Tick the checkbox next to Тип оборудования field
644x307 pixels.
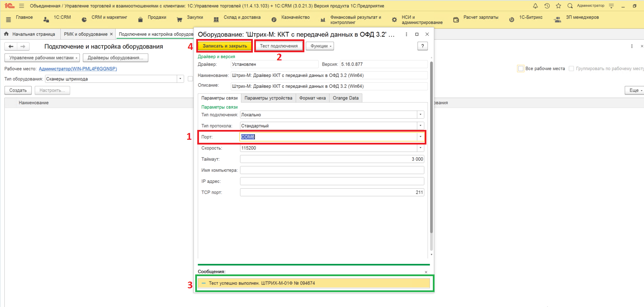pyautogui.click(x=190, y=79)
